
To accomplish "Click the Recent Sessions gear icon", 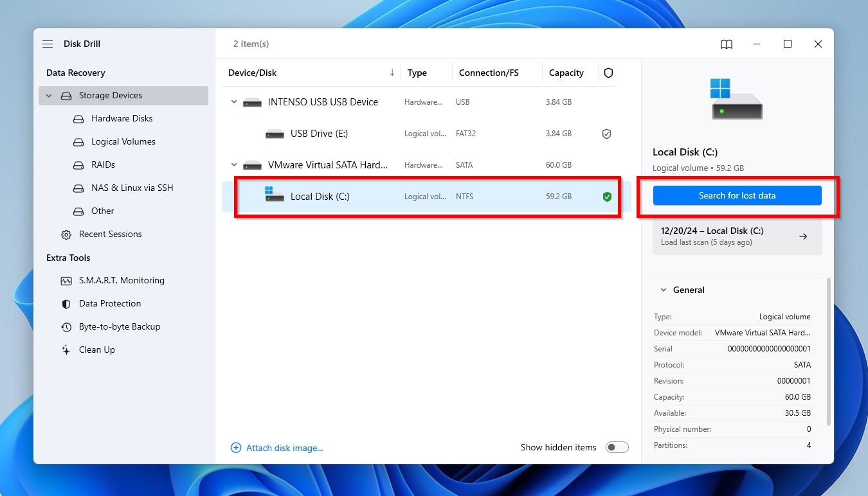I will point(66,235).
